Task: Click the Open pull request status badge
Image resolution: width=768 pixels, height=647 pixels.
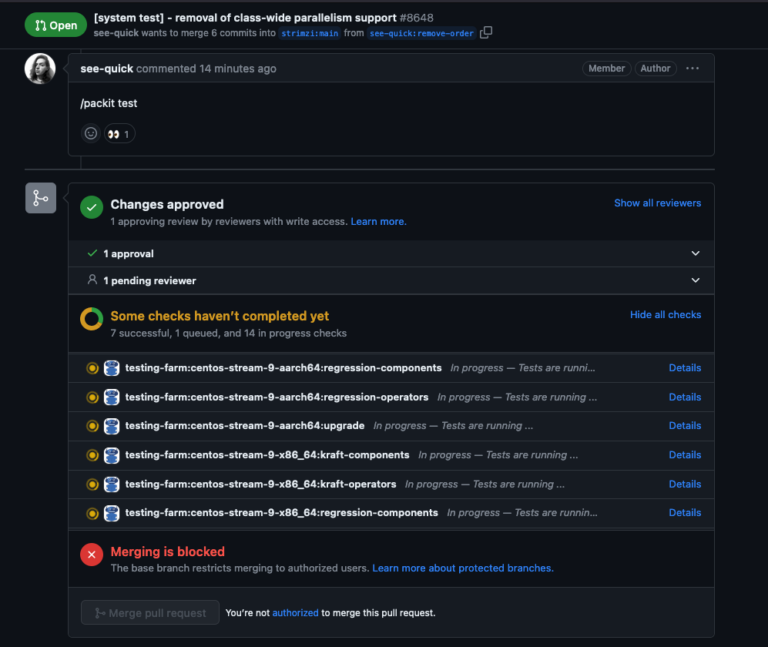Action: pyautogui.click(x=55, y=25)
